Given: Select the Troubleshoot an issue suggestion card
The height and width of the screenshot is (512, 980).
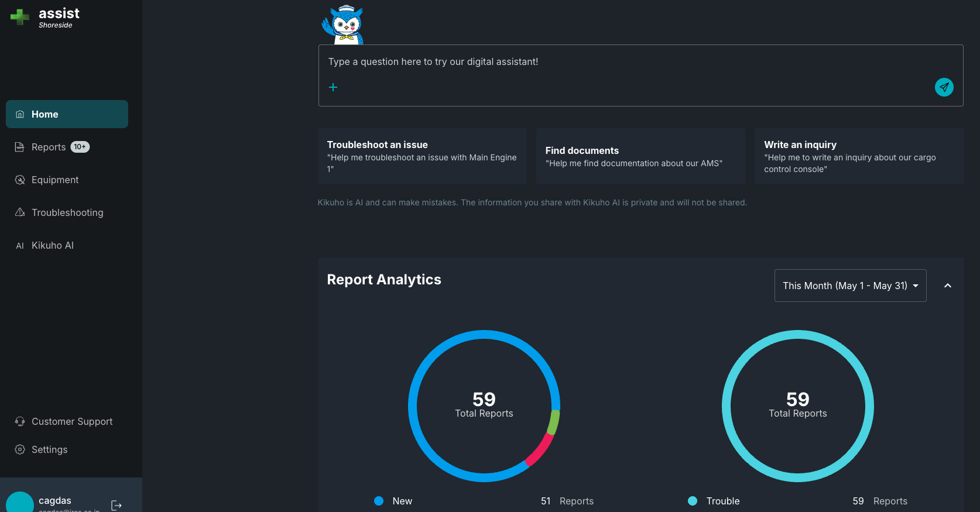Looking at the screenshot, I should pyautogui.click(x=422, y=156).
